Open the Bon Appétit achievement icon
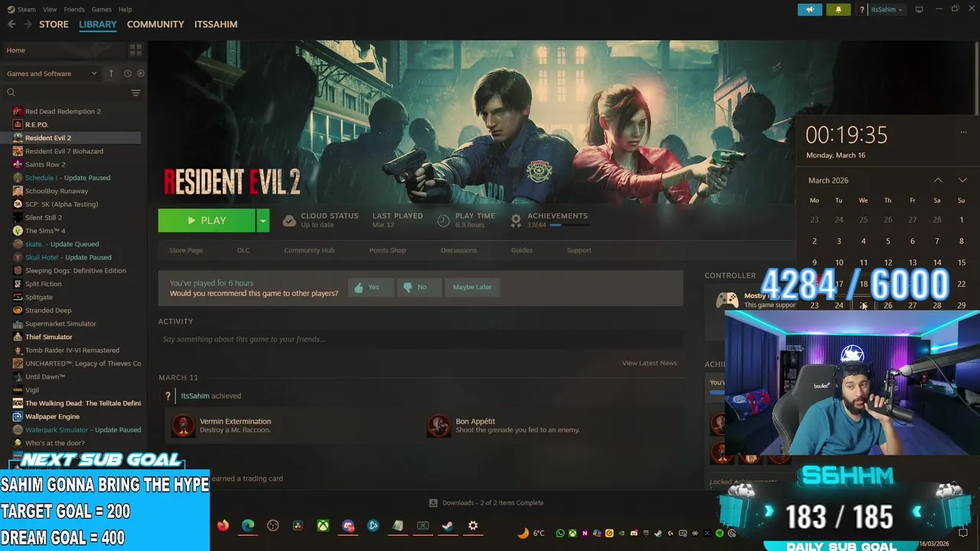This screenshot has height=551, width=980. tap(439, 425)
